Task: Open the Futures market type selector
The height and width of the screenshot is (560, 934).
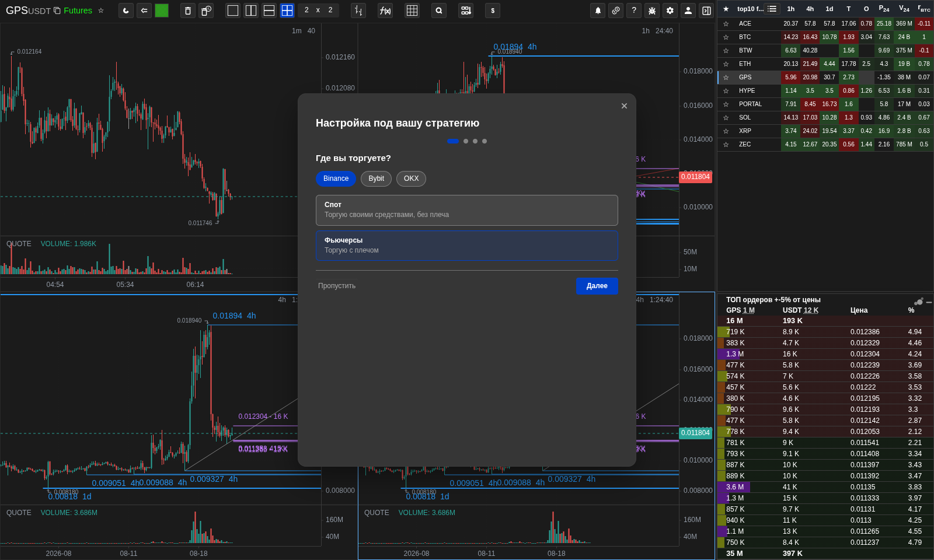Action: click(x=78, y=10)
